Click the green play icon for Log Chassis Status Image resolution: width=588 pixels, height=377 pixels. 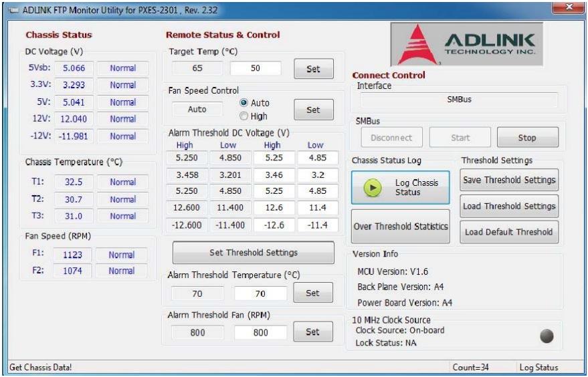coord(373,187)
